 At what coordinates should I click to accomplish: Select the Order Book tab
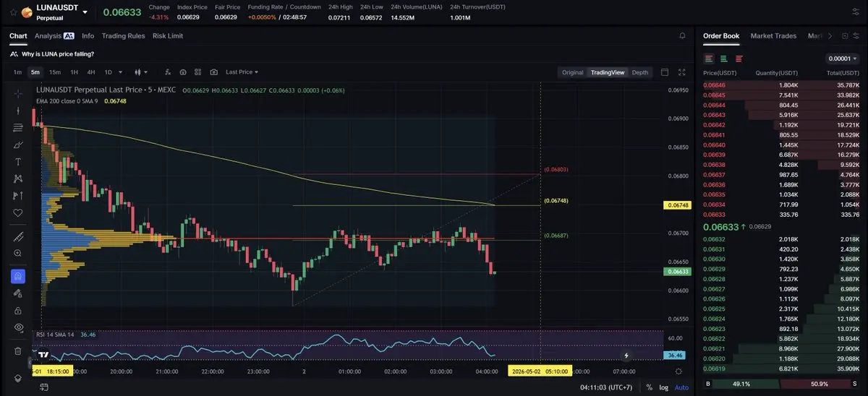pos(721,35)
